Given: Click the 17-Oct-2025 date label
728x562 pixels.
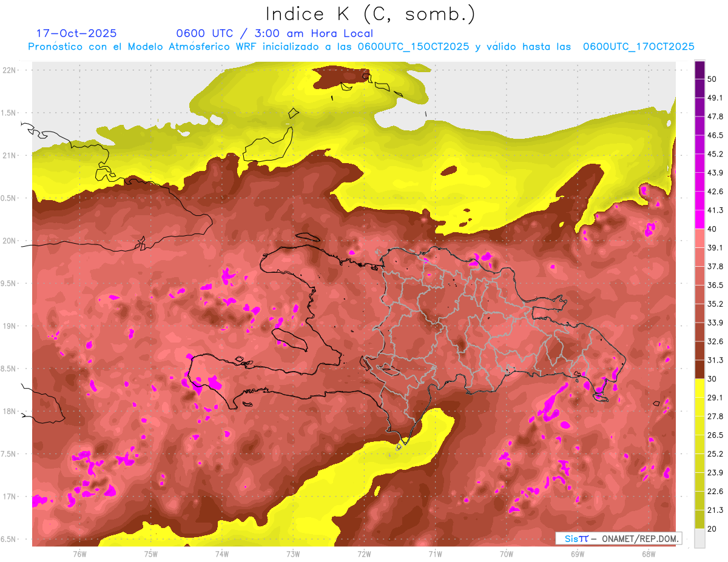Looking at the screenshot, I should (x=76, y=33).
